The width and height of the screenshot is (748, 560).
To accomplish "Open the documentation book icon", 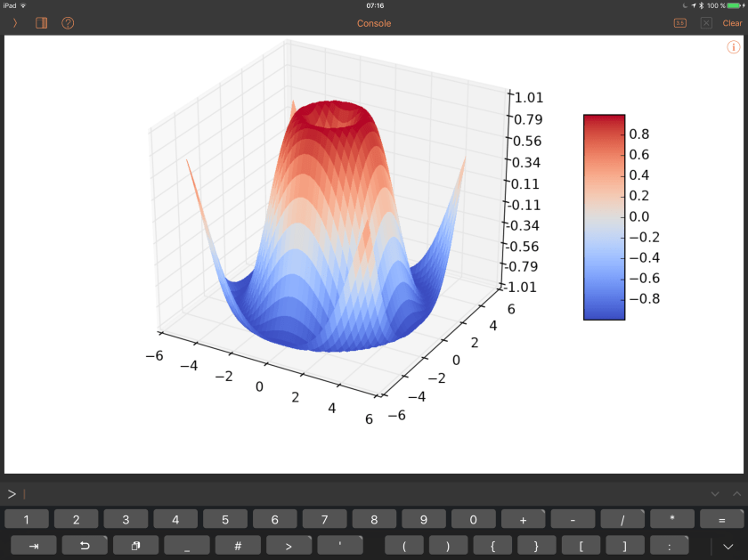I will (42, 23).
